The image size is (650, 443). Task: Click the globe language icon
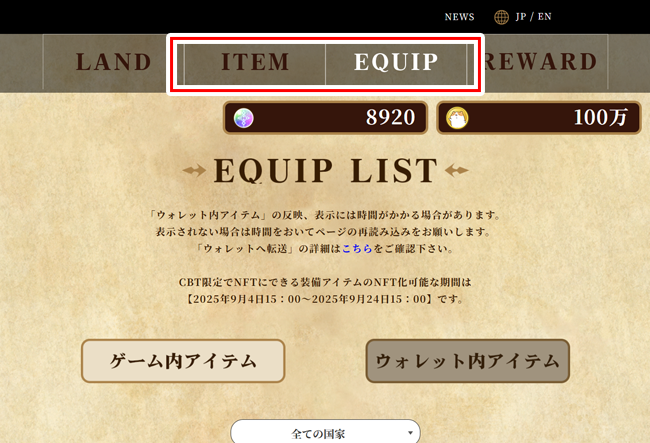pyautogui.click(x=501, y=17)
